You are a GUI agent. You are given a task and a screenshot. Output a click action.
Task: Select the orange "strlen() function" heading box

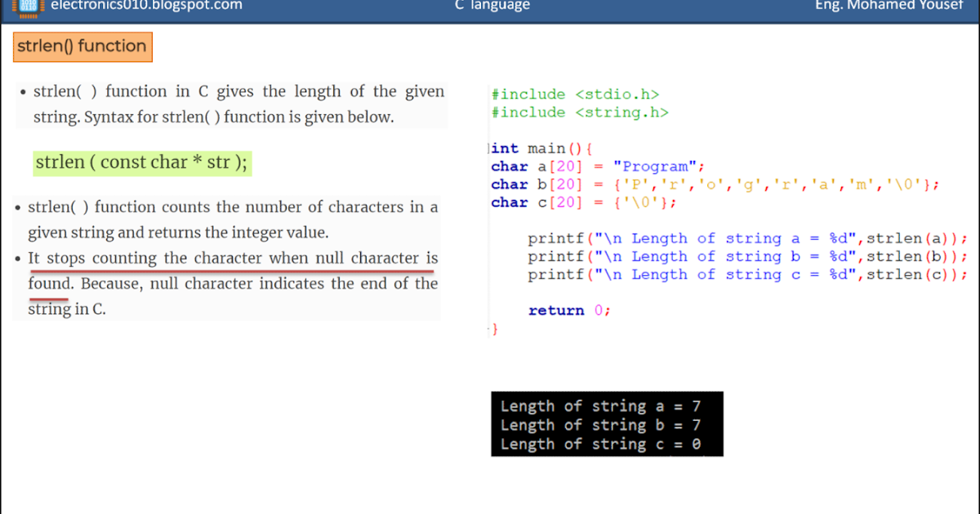(x=82, y=47)
